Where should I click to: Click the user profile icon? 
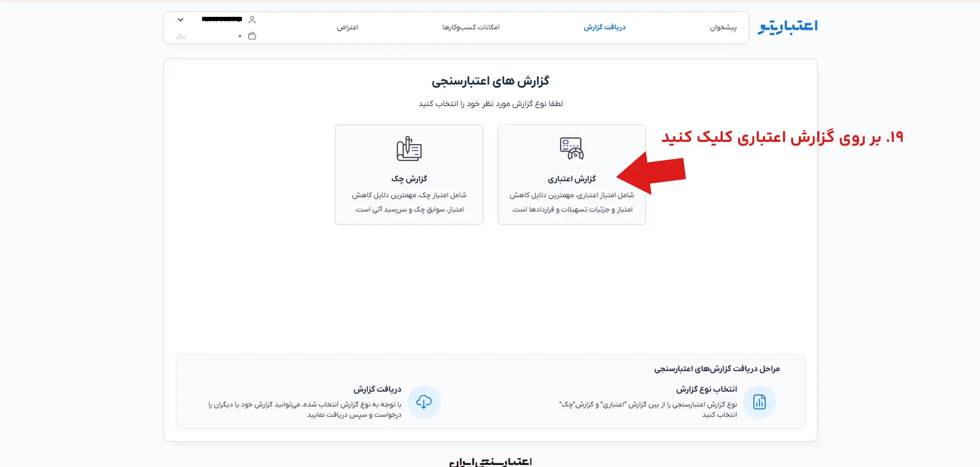252,20
